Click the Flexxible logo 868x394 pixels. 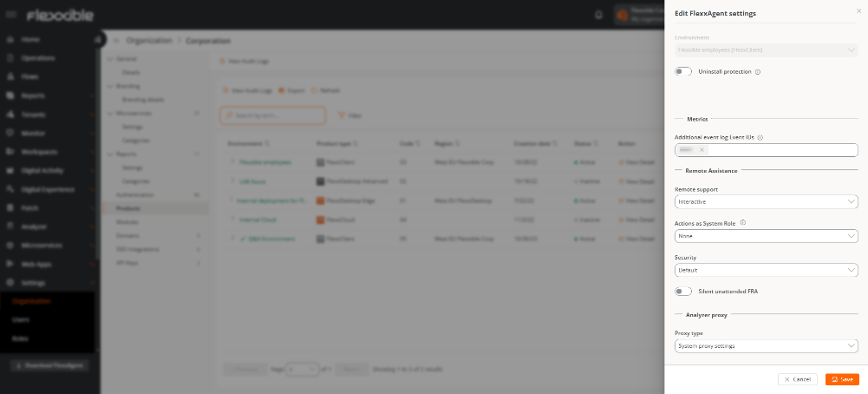click(x=61, y=16)
